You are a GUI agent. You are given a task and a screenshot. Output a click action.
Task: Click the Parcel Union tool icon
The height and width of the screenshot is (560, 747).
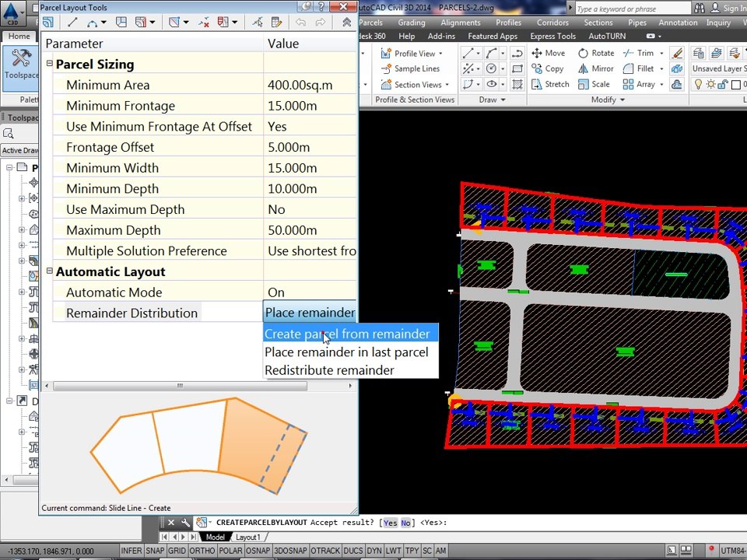223,22
